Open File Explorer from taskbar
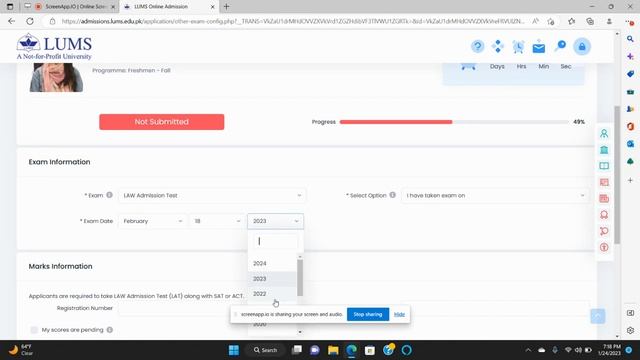 point(333,350)
